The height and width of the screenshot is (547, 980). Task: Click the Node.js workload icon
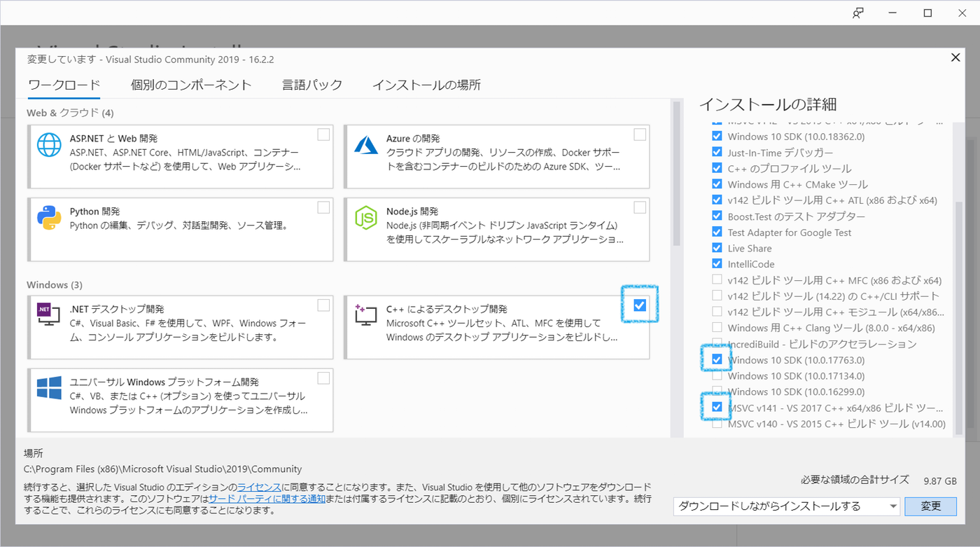coord(365,218)
